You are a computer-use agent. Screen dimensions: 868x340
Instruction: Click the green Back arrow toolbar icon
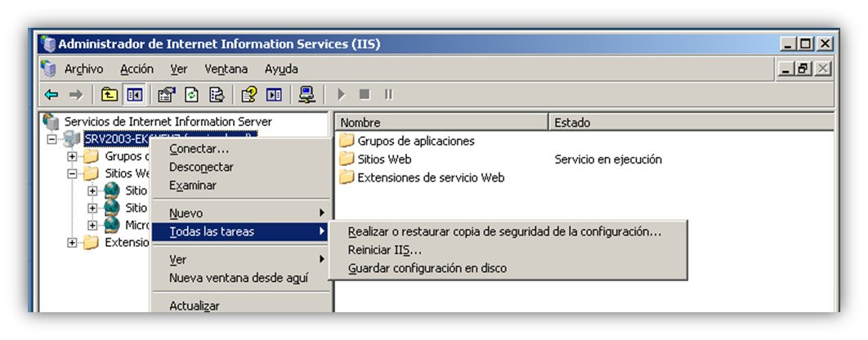[x=51, y=95]
